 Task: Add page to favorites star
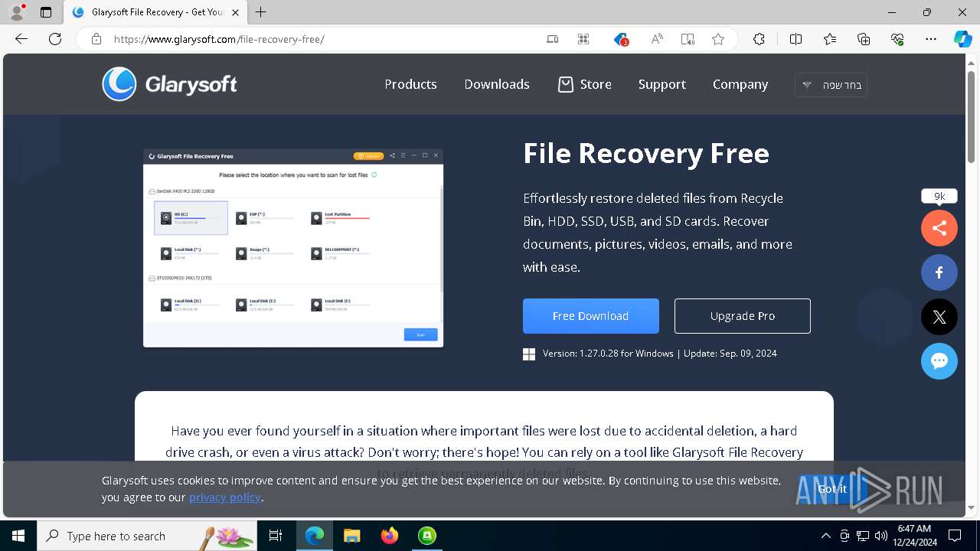[x=718, y=39]
